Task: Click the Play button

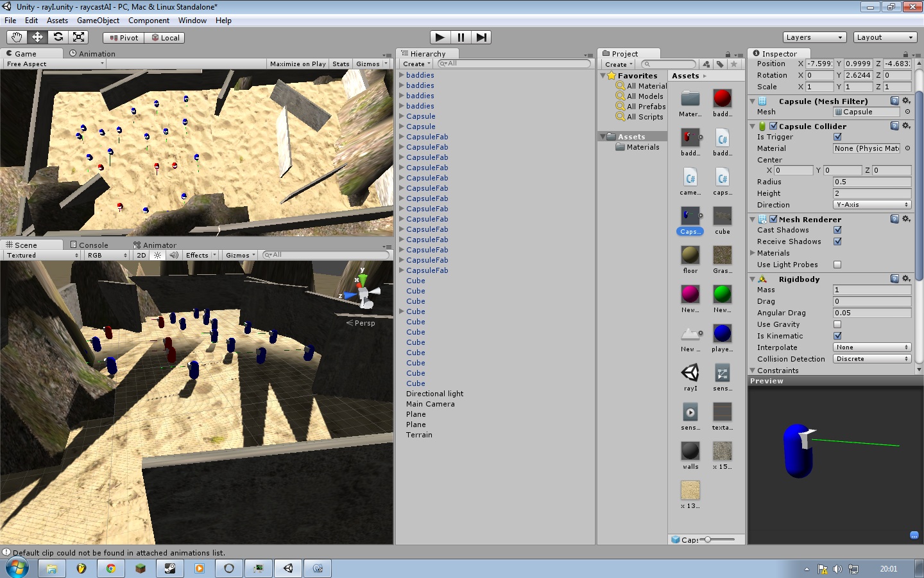Action: click(x=440, y=37)
